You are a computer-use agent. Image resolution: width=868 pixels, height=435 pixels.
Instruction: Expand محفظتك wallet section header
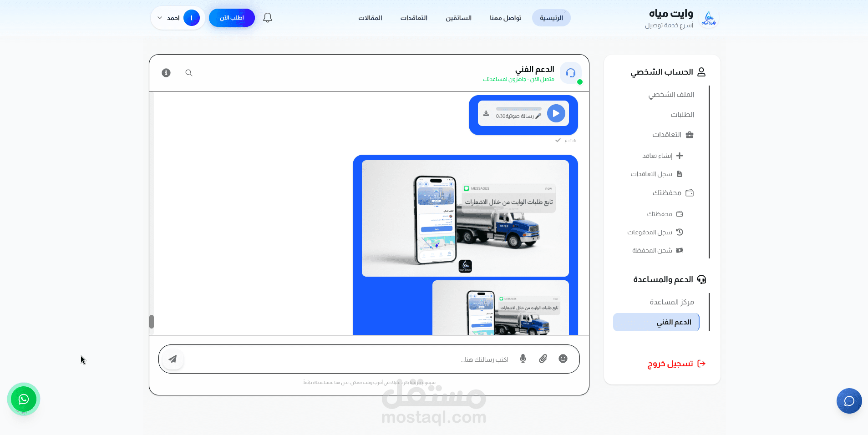coord(673,193)
